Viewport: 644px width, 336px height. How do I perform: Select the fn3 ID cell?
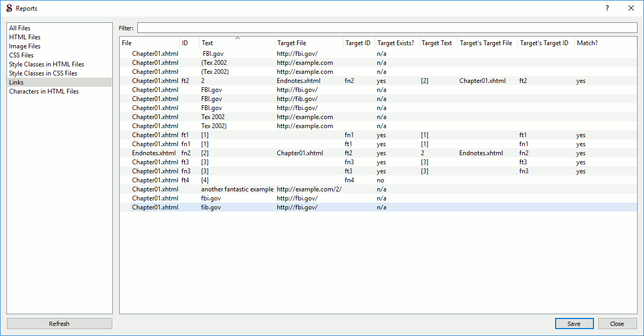(x=186, y=171)
